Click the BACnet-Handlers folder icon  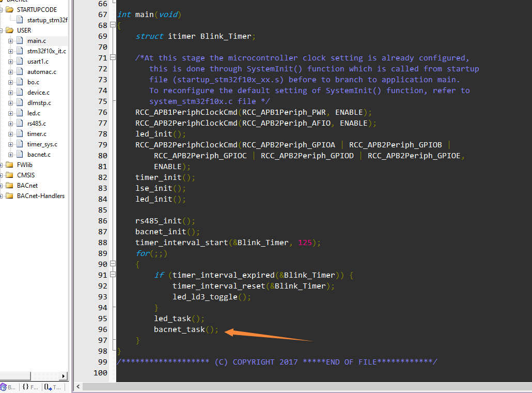pos(9,196)
